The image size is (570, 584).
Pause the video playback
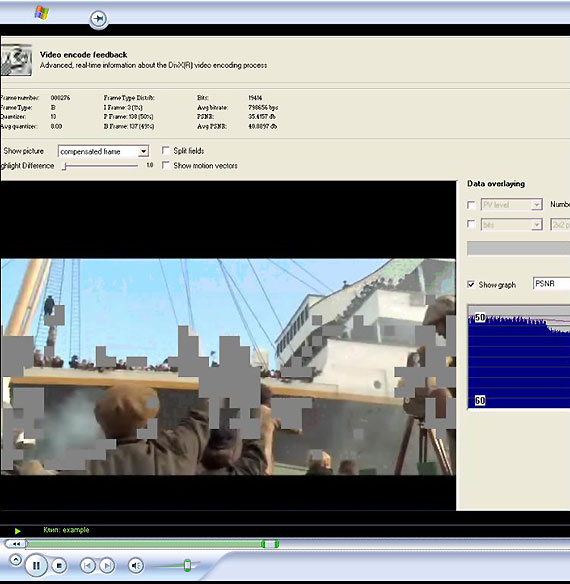coord(36,565)
